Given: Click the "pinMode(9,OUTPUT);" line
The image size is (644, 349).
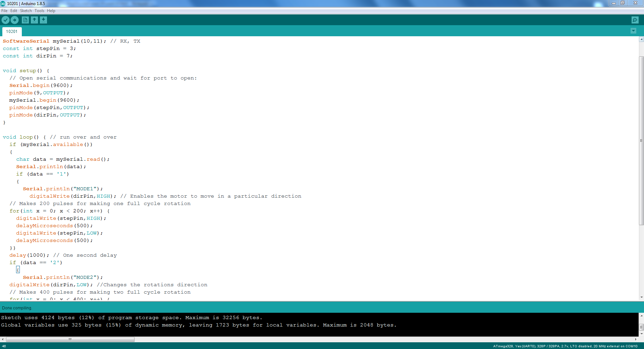Looking at the screenshot, I should (x=39, y=93).
